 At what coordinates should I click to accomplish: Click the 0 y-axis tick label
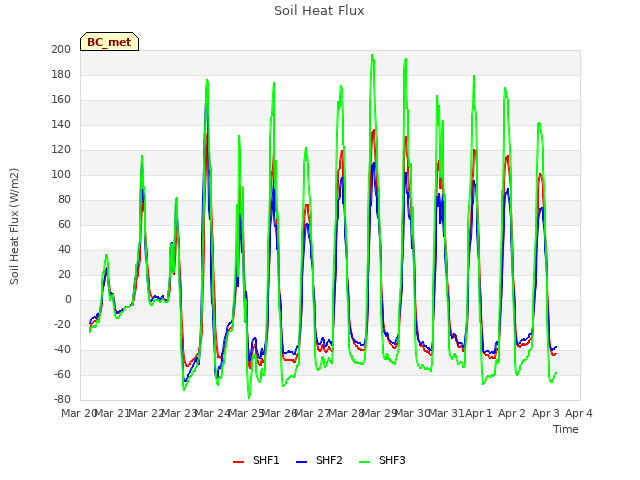click(68, 300)
